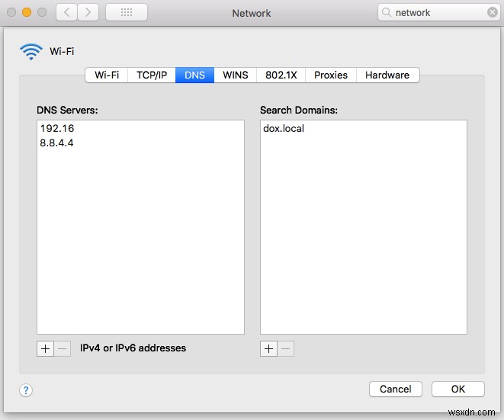504x420 pixels.
Task: Go forward with the right arrow button
Action: [x=88, y=12]
